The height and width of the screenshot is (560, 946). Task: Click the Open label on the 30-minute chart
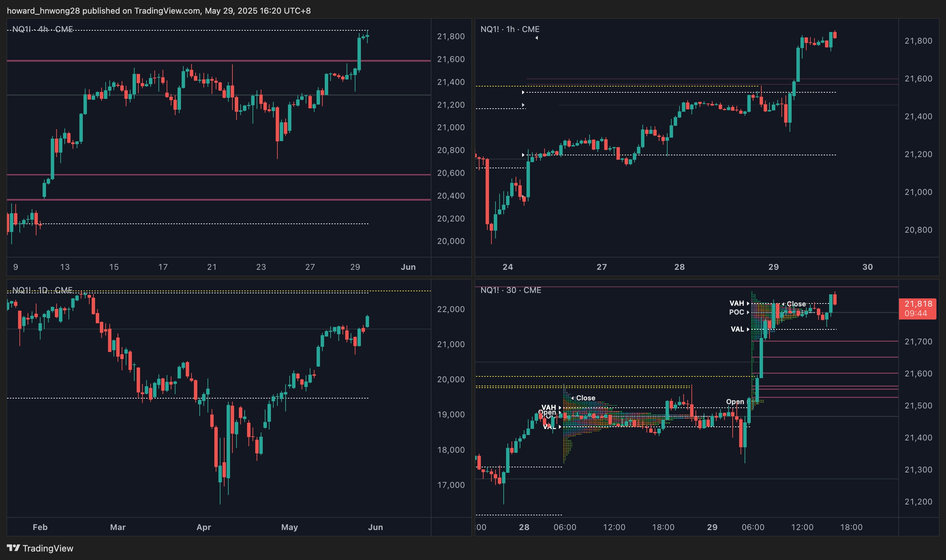pos(735,402)
